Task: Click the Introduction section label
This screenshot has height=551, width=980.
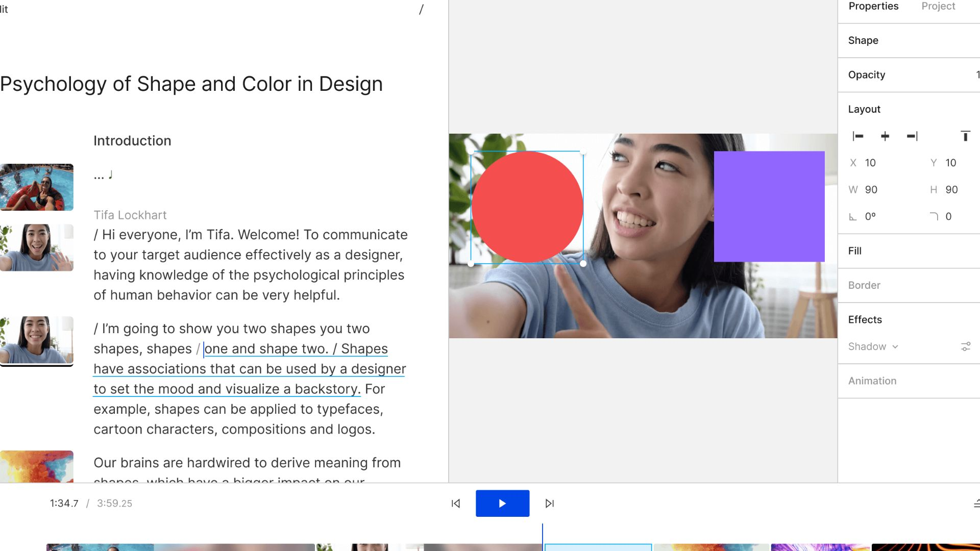Action: click(x=133, y=140)
